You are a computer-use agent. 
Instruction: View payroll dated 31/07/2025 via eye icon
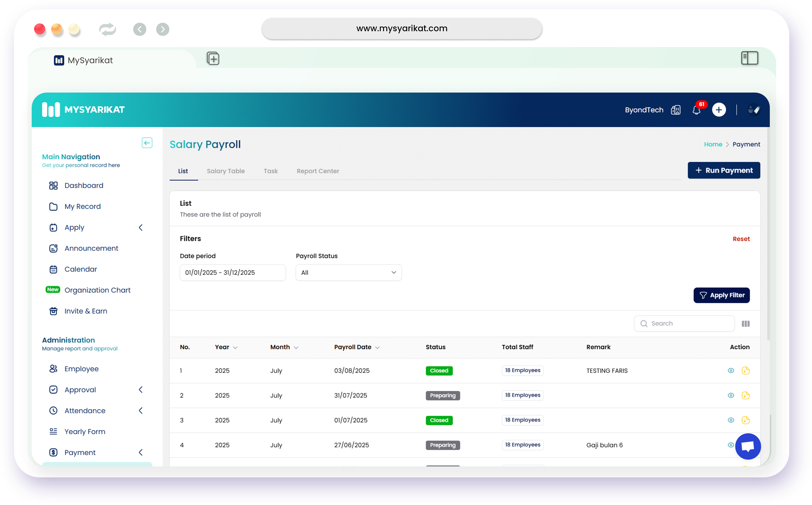730,396
